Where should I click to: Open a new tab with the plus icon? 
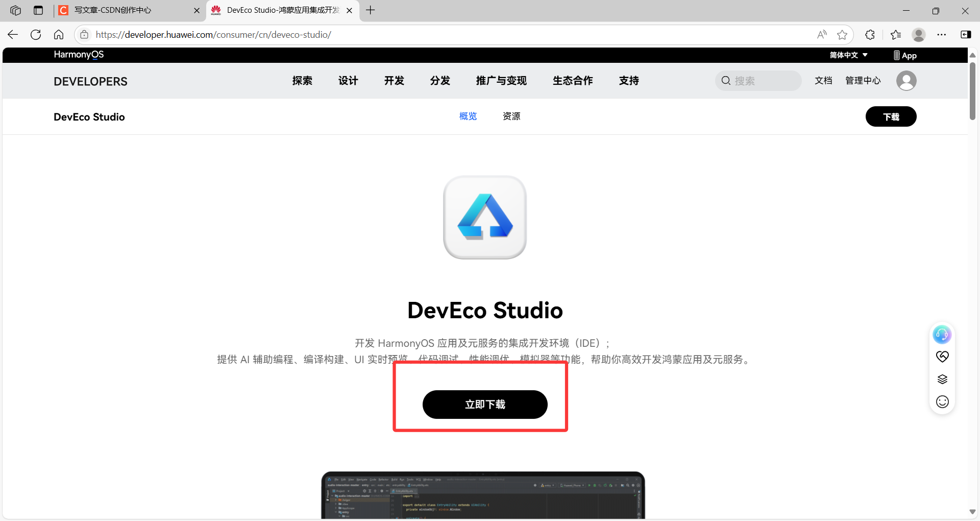click(x=371, y=10)
